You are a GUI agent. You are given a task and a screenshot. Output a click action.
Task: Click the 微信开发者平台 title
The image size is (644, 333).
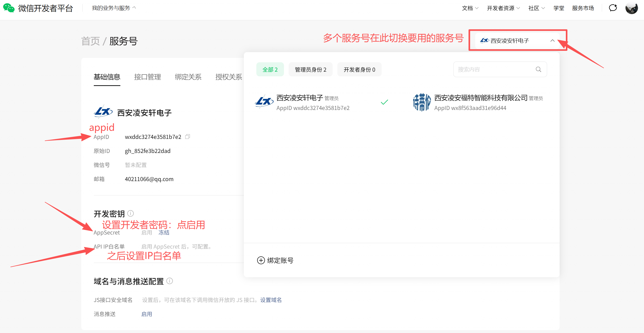46,8
